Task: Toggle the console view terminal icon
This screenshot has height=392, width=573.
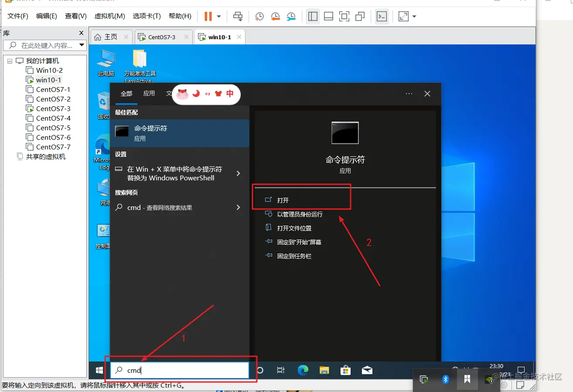Action: point(382,17)
